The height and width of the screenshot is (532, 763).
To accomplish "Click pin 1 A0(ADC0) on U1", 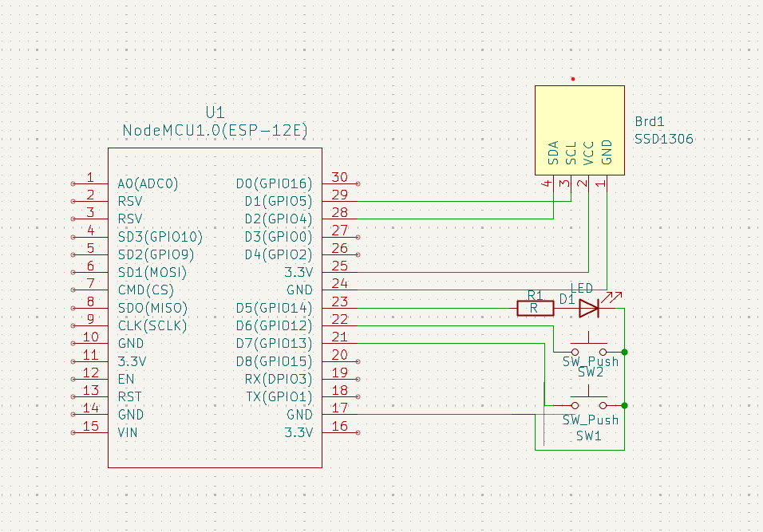I will (73, 183).
